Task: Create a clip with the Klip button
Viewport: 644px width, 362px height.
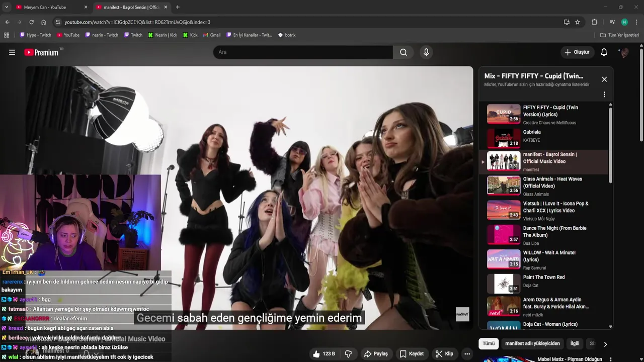Action: coord(444,354)
